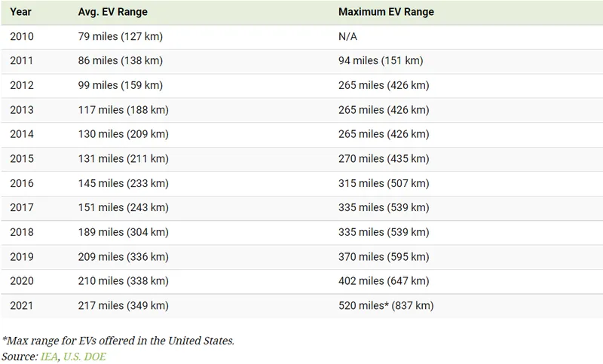The height and width of the screenshot is (364, 603).
Task: Click the 402 miles (647 km) cell
Action: [x=384, y=281]
